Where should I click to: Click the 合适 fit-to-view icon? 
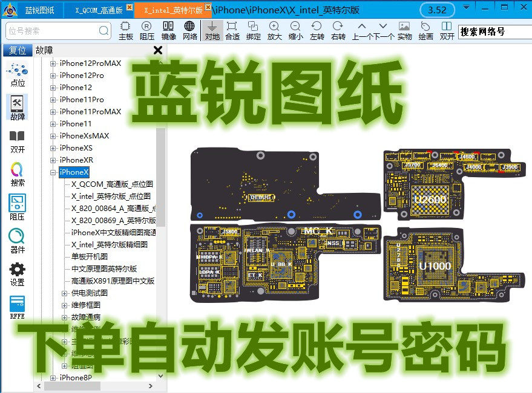pos(232,30)
